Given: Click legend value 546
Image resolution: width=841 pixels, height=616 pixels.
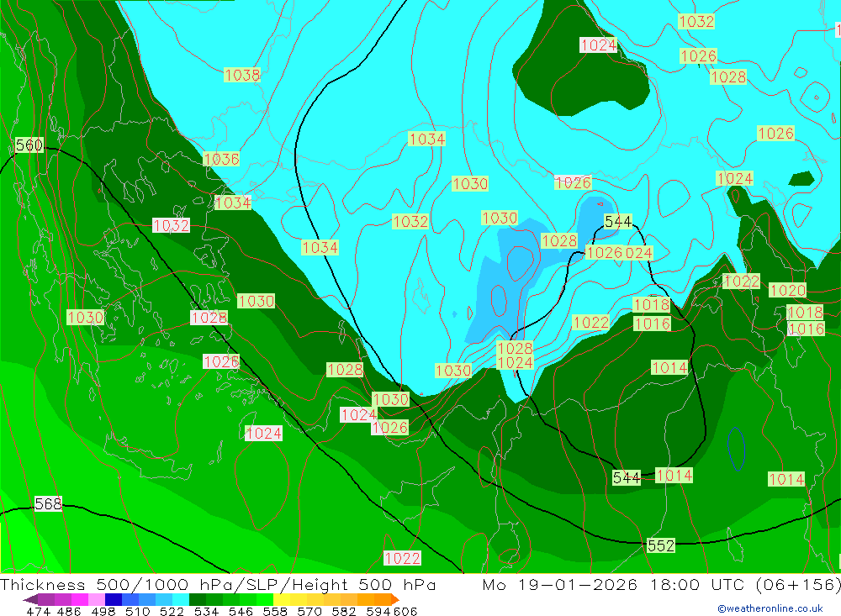Looking at the screenshot, I should coord(241,612).
